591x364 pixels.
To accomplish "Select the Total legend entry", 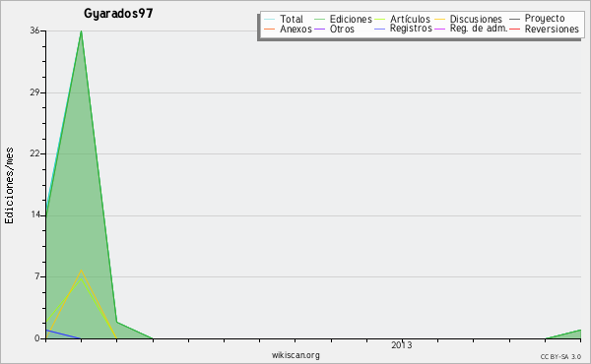I will click(x=284, y=19).
